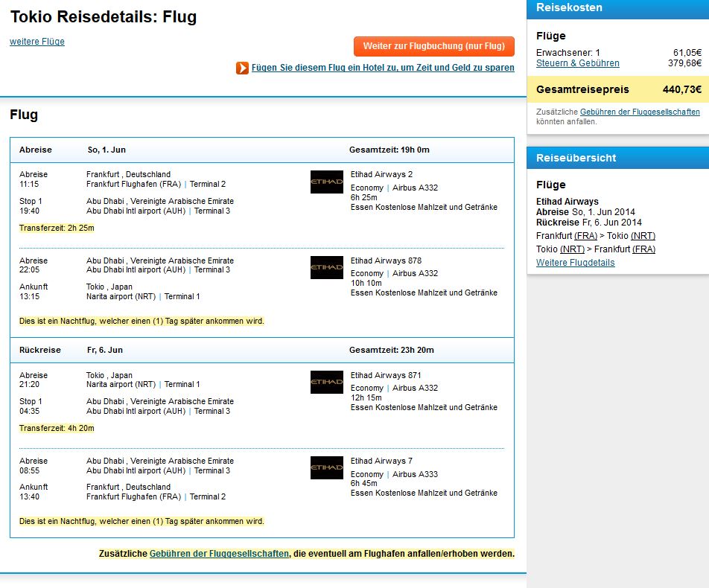
Task: Select the Reiseübersicht panel header
Action: coord(617,158)
